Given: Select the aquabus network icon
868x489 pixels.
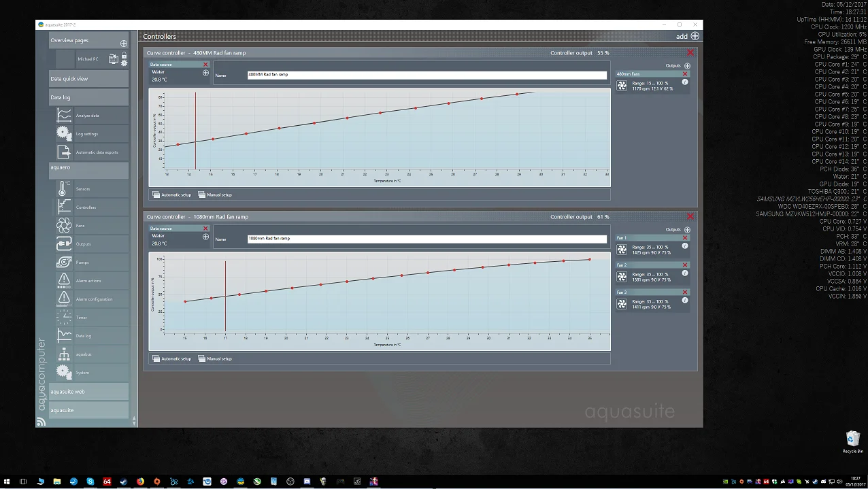Looking at the screenshot, I should (64, 354).
